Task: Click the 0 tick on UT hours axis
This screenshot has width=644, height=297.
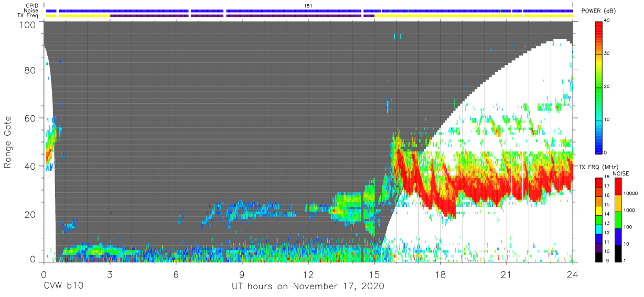Action: [44, 274]
